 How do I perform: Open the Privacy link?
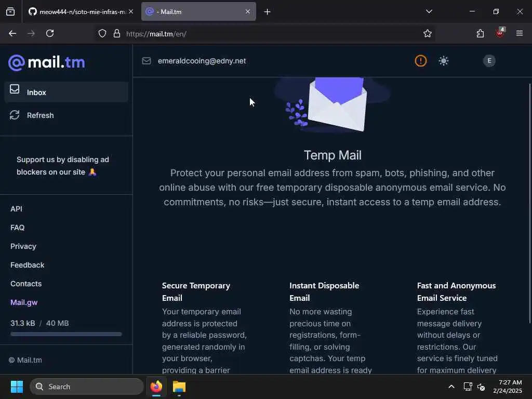coord(23,246)
